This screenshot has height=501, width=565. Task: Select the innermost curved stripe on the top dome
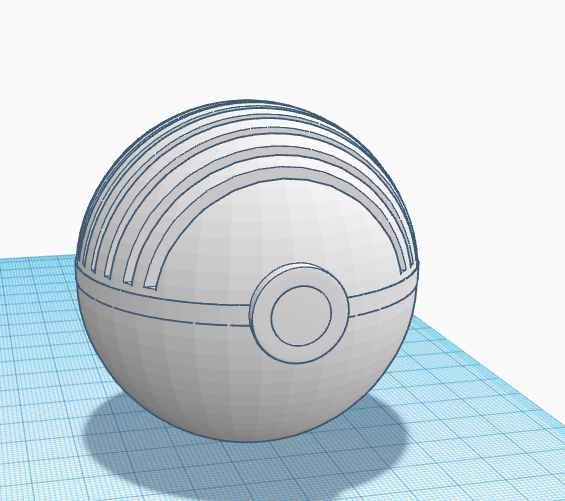tap(285, 173)
